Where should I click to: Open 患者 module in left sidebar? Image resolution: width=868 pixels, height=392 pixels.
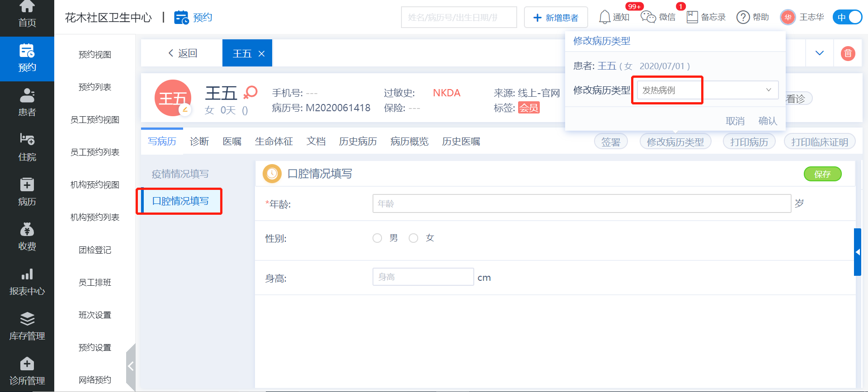pyautogui.click(x=27, y=103)
